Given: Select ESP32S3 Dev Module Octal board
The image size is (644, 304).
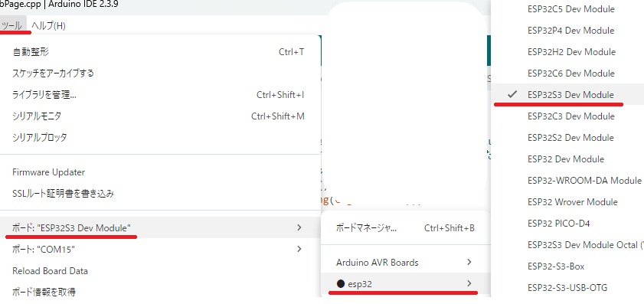Looking at the screenshot, I should tap(567, 245).
